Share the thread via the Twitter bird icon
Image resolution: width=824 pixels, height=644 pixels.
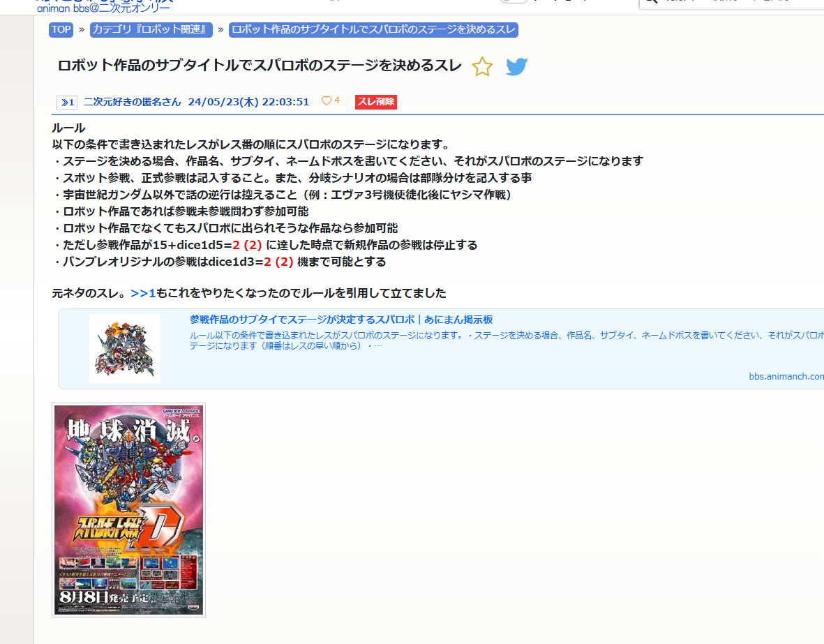pos(516,67)
